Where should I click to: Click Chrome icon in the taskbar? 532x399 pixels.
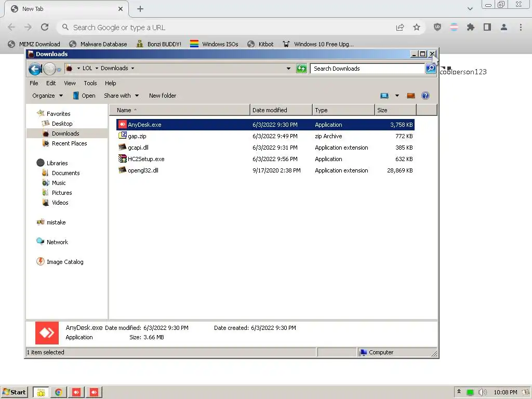pos(58,392)
